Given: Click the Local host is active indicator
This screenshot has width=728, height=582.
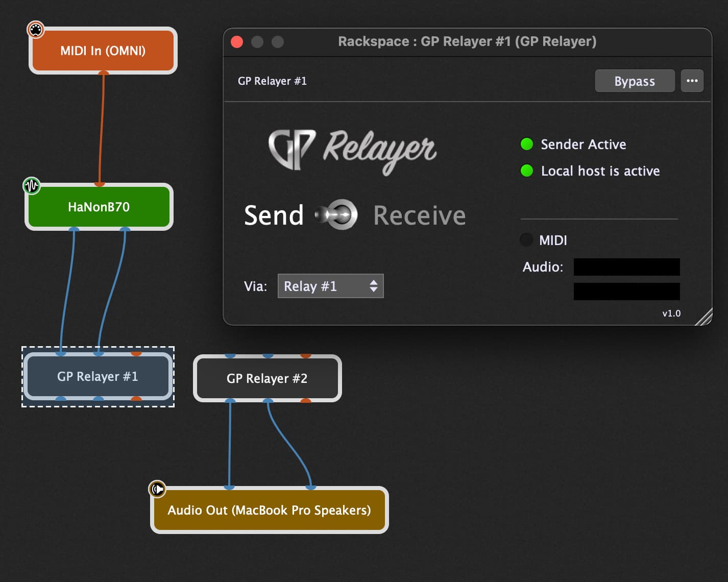Looking at the screenshot, I should (x=527, y=171).
